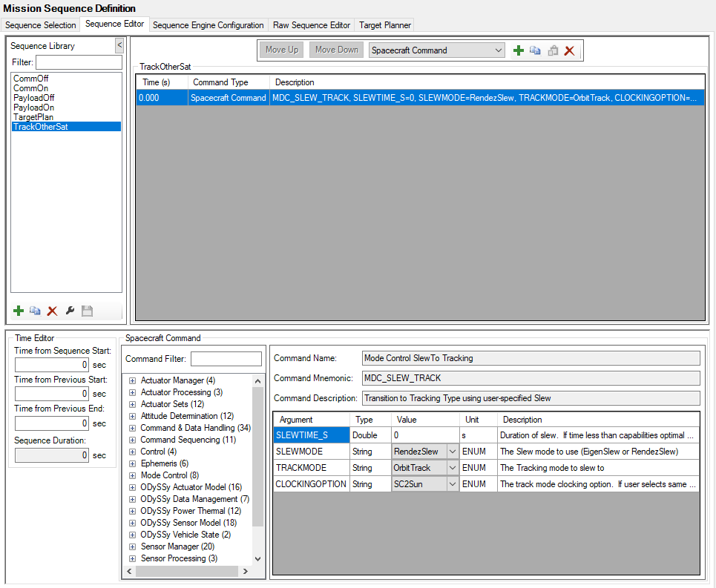Image resolution: width=716 pixels, height=588 pixels.
Task: Save the sequence using the disk icon
Action: pos(87,311)
